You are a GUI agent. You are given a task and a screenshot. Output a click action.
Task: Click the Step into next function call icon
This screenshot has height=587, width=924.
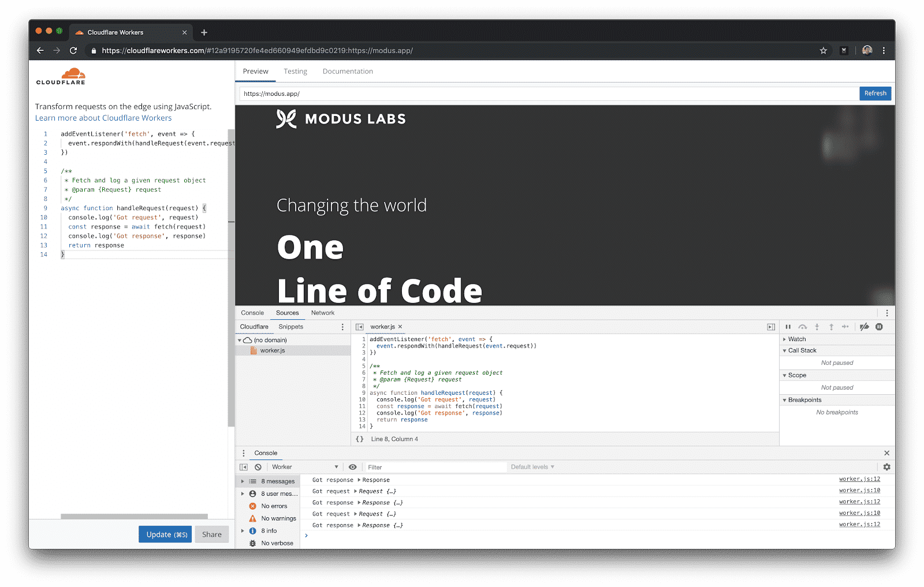tap(817, 327)
